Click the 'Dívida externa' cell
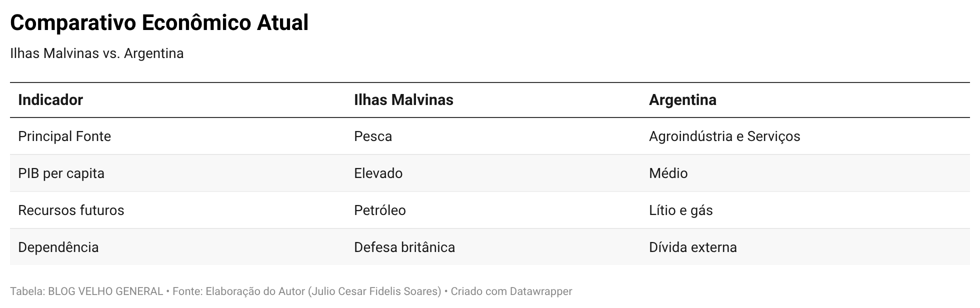 tap(692, 247)
